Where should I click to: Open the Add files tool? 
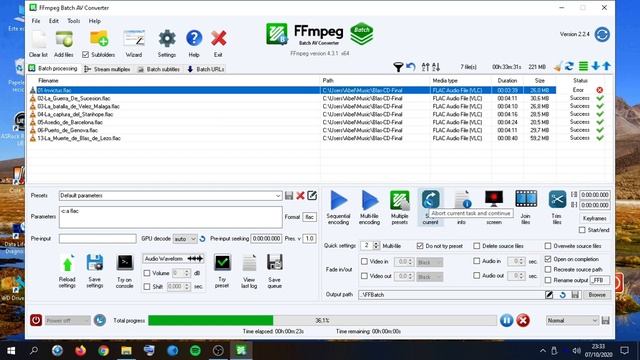pyautogui.click(x=64, y=40)
